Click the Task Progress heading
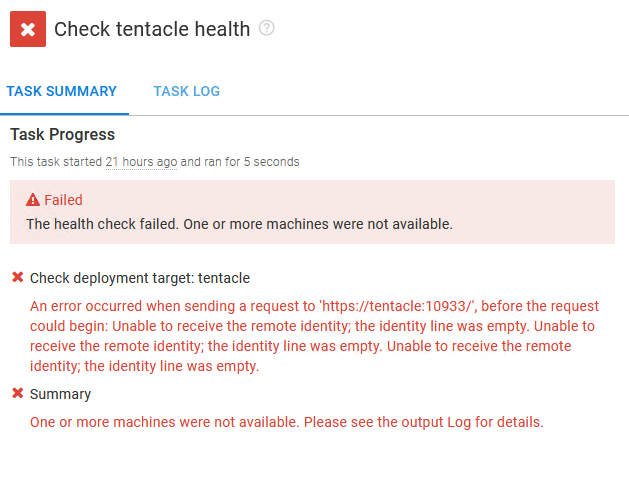The image size is (629, 493). coord(63,134)
